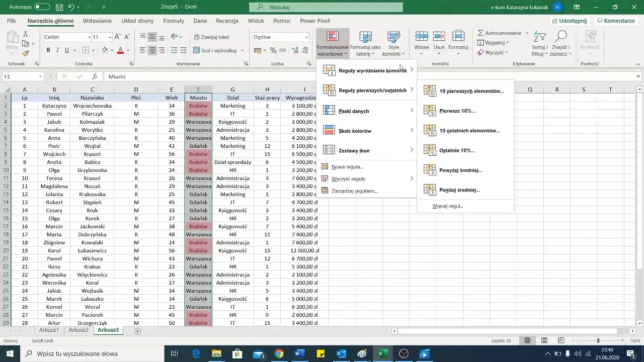The image size is (644, 362).
Task: Click the Windows taskbar search field
Action: [91, 354]
